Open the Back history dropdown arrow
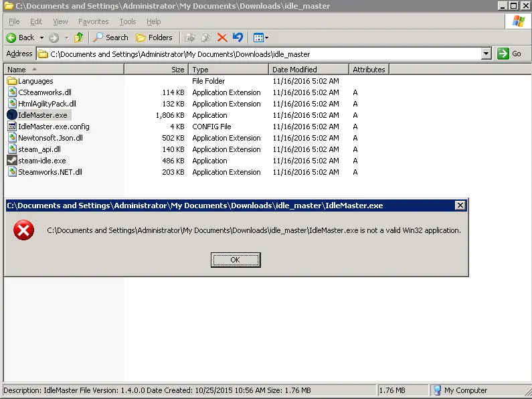Image resolution: width=532 pixels, height=399 pixels. tap(41, 37)
